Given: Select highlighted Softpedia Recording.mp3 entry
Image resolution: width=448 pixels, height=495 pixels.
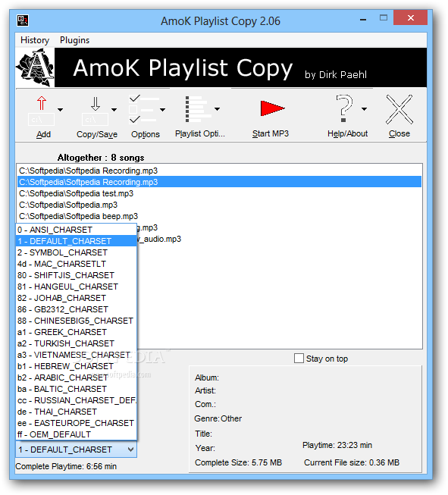Looking at the screenshot, I should click(x=219, y=182).
